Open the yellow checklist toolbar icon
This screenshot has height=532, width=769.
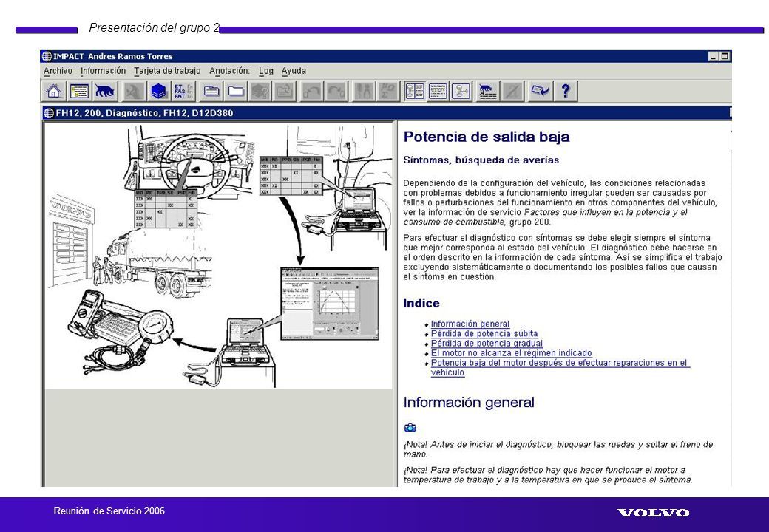point(79,91)
